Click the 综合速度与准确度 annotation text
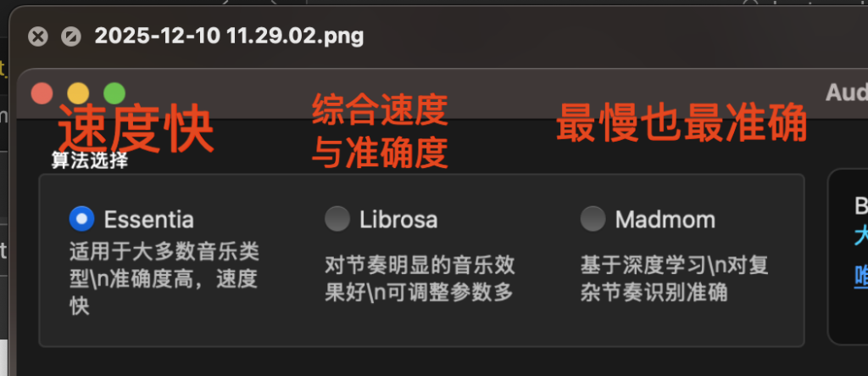This screenshot has height=376, width=868. [x=379, y=132]
